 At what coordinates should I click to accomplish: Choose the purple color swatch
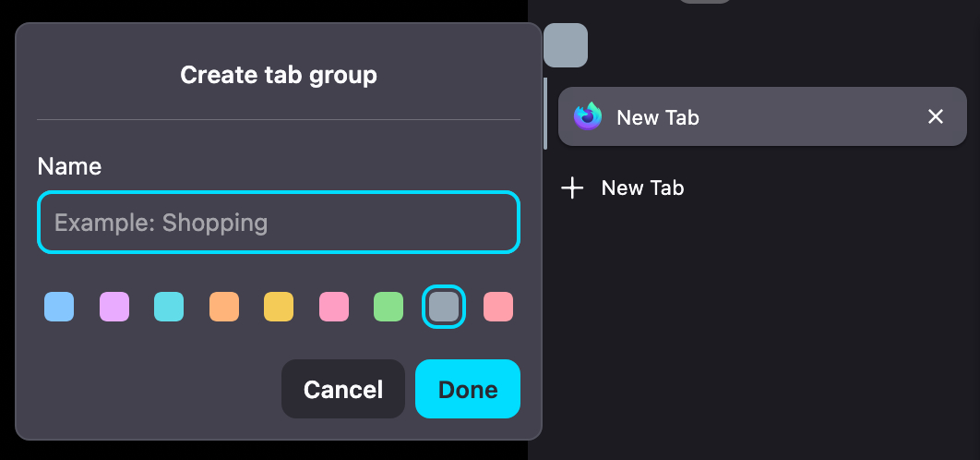point(114,307)
